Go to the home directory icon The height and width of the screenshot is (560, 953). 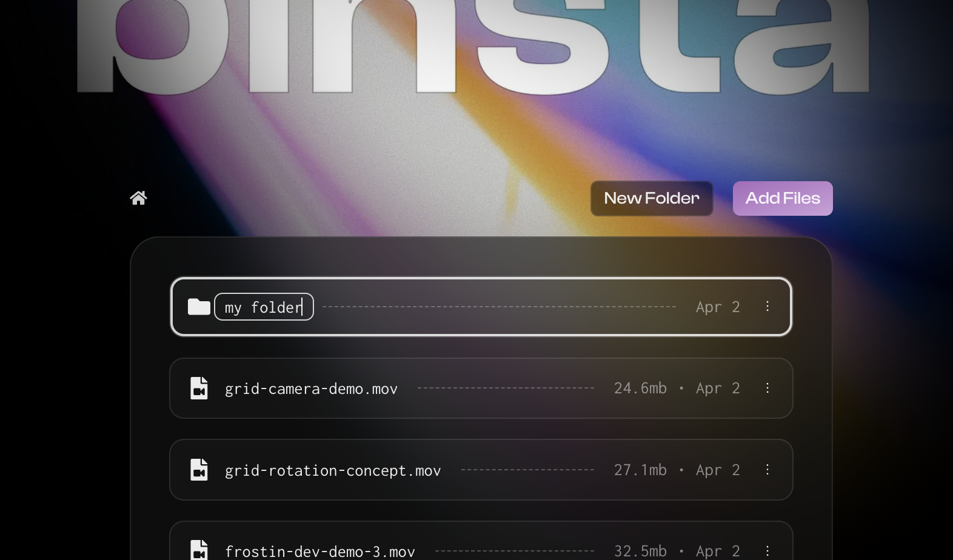138,198
